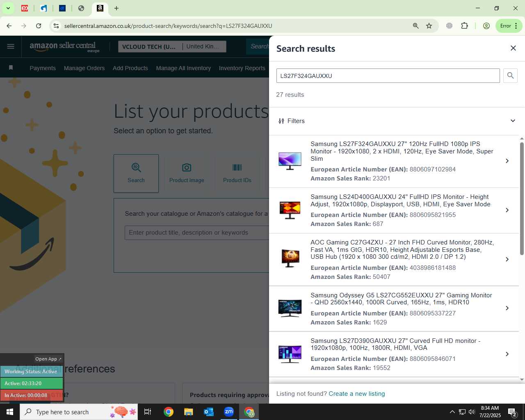Click the 27 results count text
The width and height of the screenshot is (525, 420).
(x=290, y=95)
